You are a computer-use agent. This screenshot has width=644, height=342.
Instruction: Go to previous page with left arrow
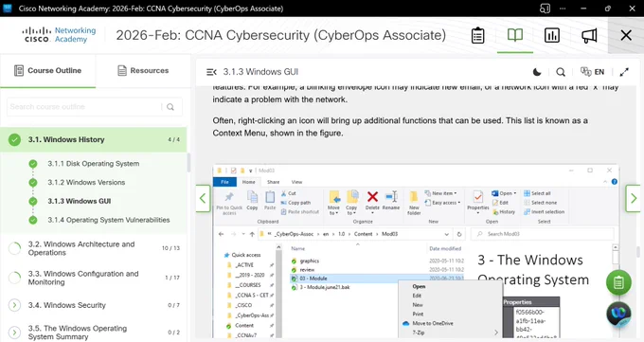coord(203,199)
